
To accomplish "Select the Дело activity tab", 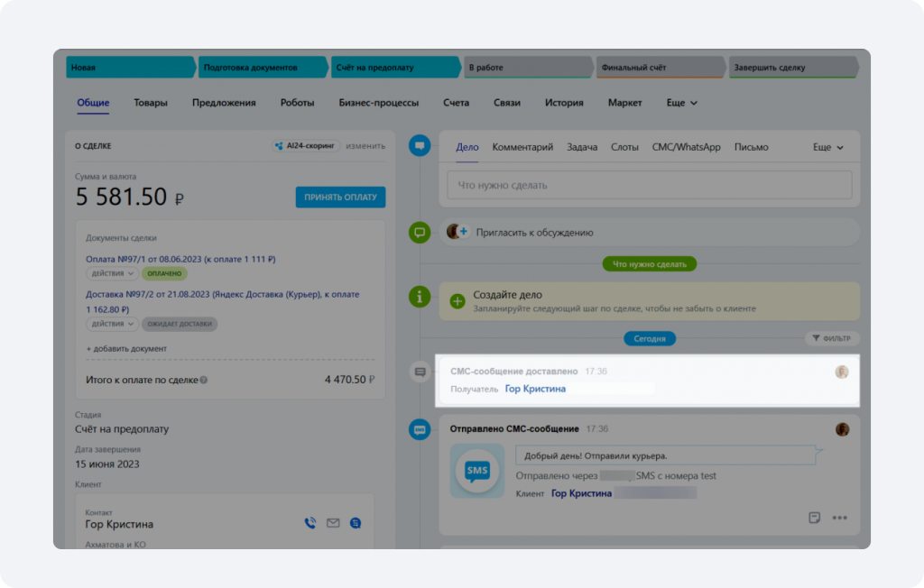I will (467, 147).
